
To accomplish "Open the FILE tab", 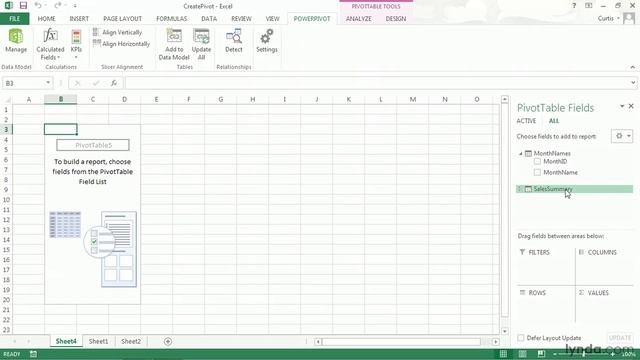I will click(x=15, y=18).
